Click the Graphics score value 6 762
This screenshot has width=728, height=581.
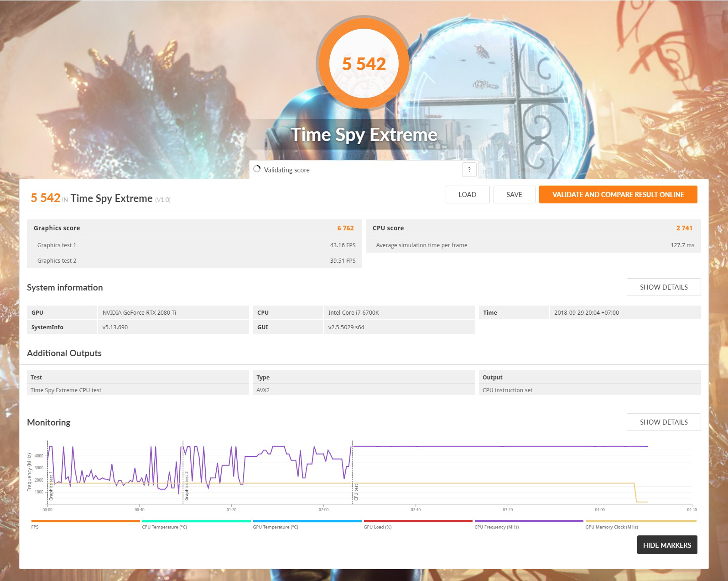[x=346, y=228]
